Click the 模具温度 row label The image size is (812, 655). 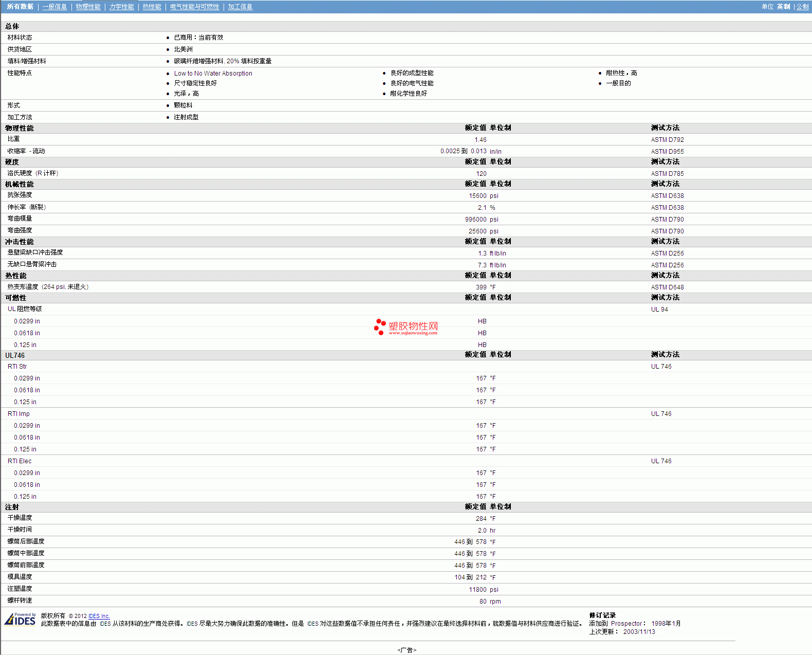point(20,577)
